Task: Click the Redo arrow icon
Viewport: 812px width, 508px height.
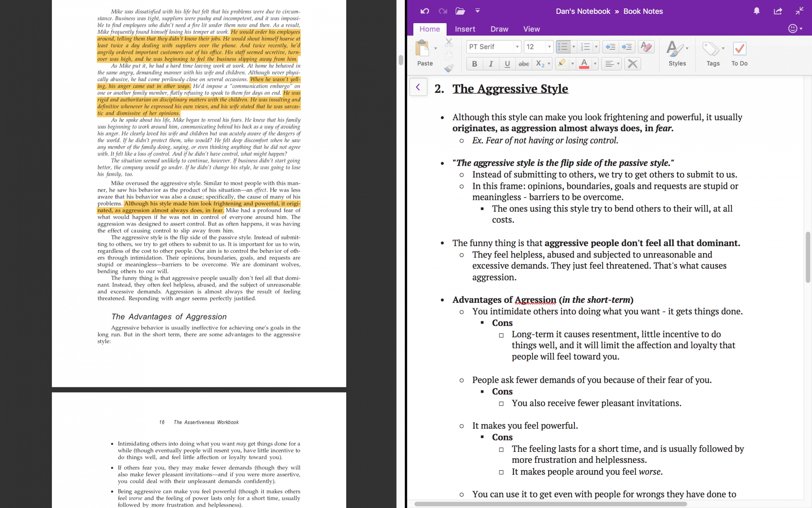Action: pos(443,11)
